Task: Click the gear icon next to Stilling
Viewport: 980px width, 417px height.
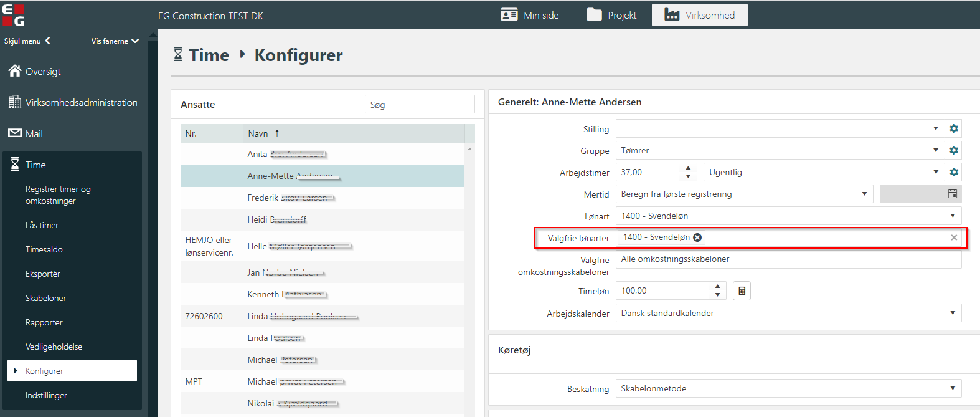Action: pyautogui.click(x=953, y=129)
